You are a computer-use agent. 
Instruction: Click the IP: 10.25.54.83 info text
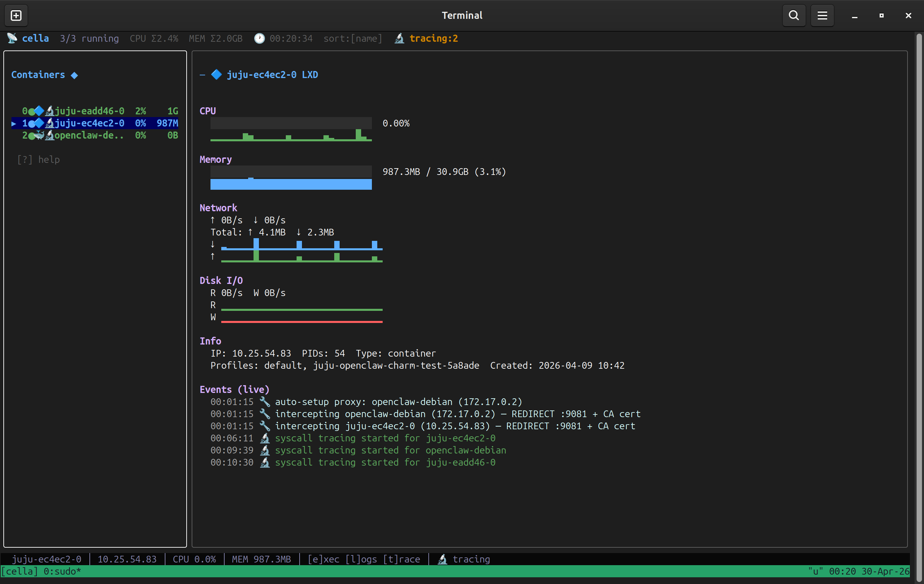click(x=251, y=353)
